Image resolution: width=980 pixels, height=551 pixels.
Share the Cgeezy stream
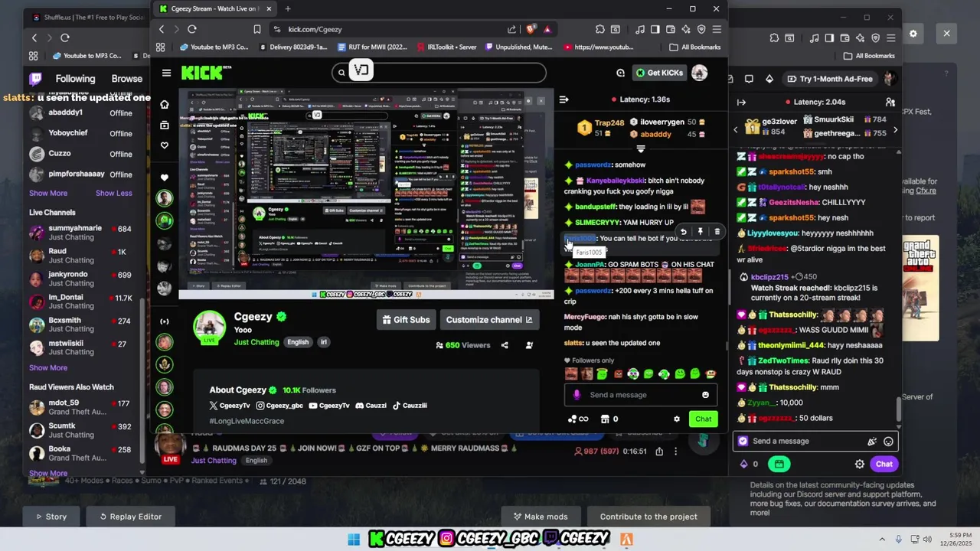pyautogui.click(x=505, y=345)
